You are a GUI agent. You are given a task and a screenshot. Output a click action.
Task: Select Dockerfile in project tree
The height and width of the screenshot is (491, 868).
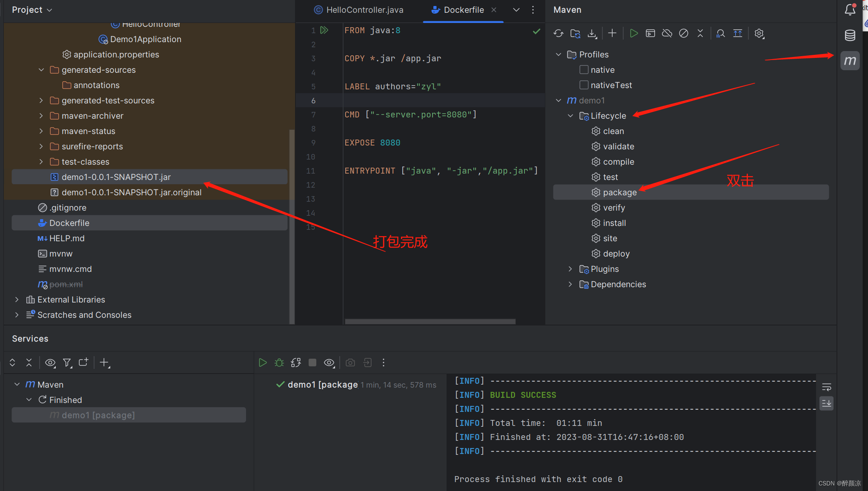(x=149, y=223)
